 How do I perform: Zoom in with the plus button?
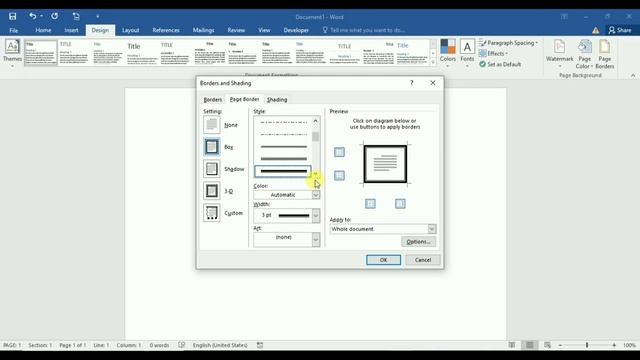click(614, 345)
